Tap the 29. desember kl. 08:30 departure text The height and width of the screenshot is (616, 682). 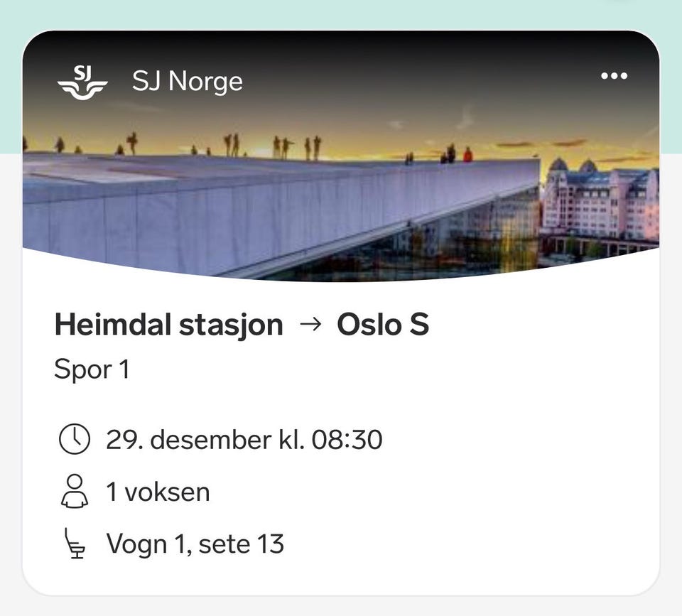[244, 440]
